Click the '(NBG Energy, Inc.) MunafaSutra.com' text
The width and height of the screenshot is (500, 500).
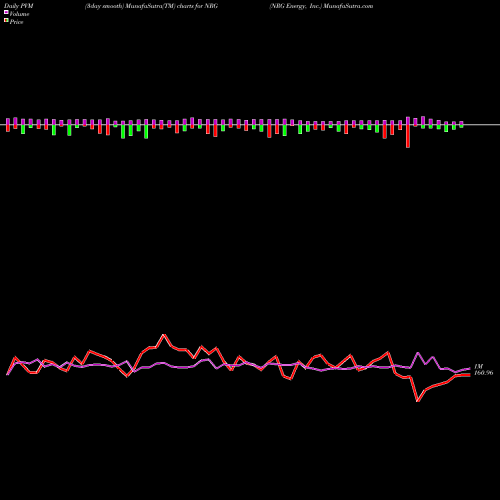(x=321, y=6)
